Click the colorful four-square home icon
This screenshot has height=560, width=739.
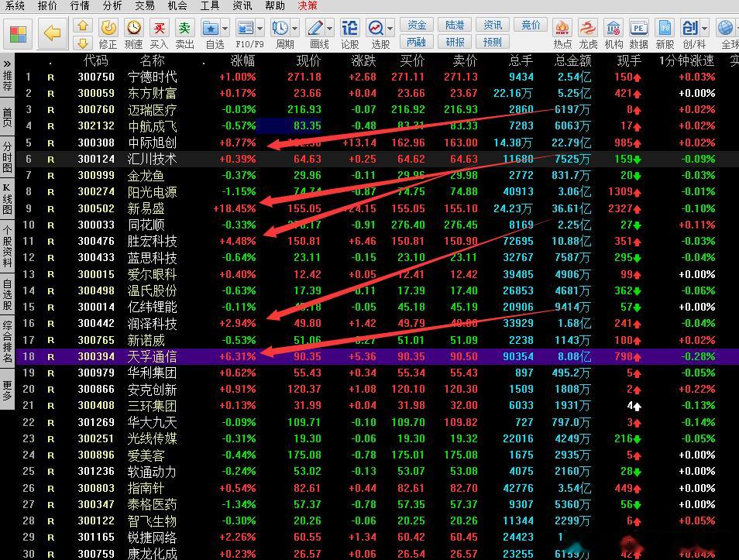[18, 34]
